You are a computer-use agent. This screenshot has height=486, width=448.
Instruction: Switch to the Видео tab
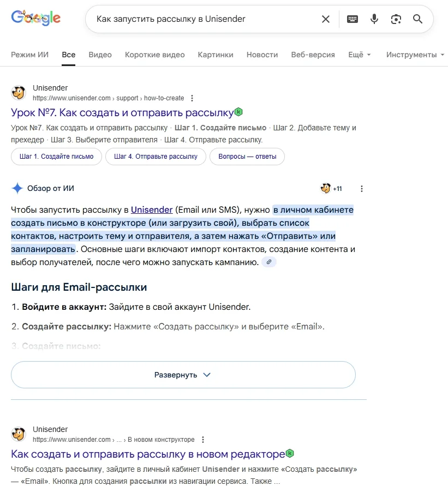pyautogui.click(x=100, y=55)
